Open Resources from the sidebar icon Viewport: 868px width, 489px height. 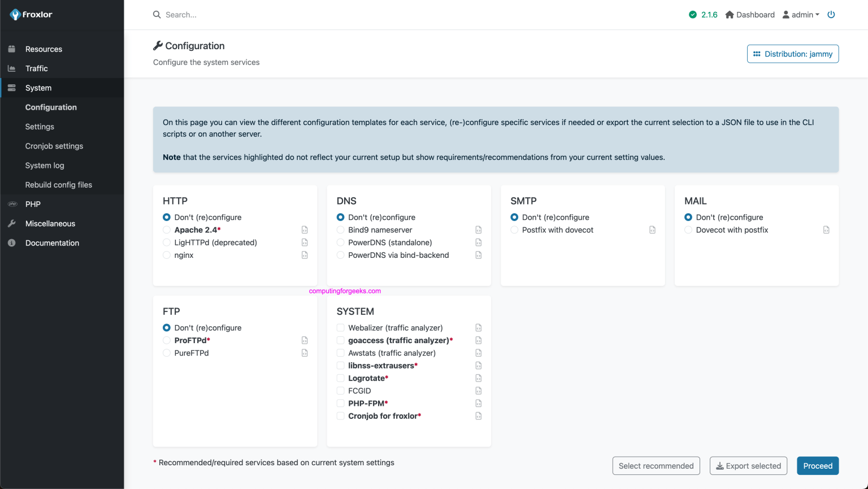(12, 49)
